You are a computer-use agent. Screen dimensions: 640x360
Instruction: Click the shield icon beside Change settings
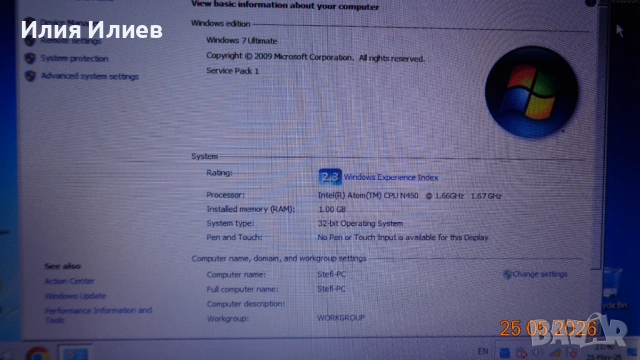coord(507,274)
